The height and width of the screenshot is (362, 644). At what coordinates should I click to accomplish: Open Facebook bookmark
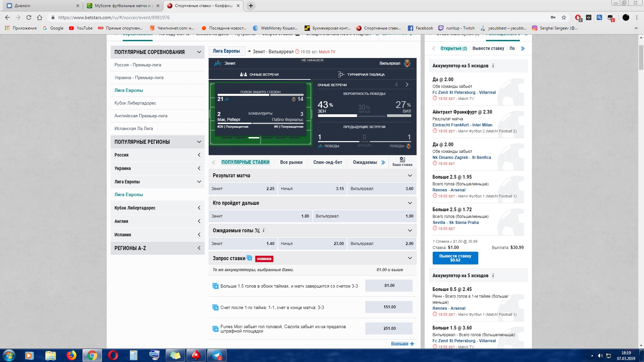point(421,28)
